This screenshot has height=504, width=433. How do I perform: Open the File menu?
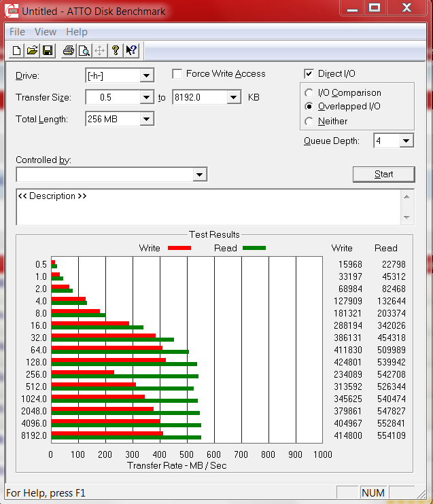[x=17, y=32]
